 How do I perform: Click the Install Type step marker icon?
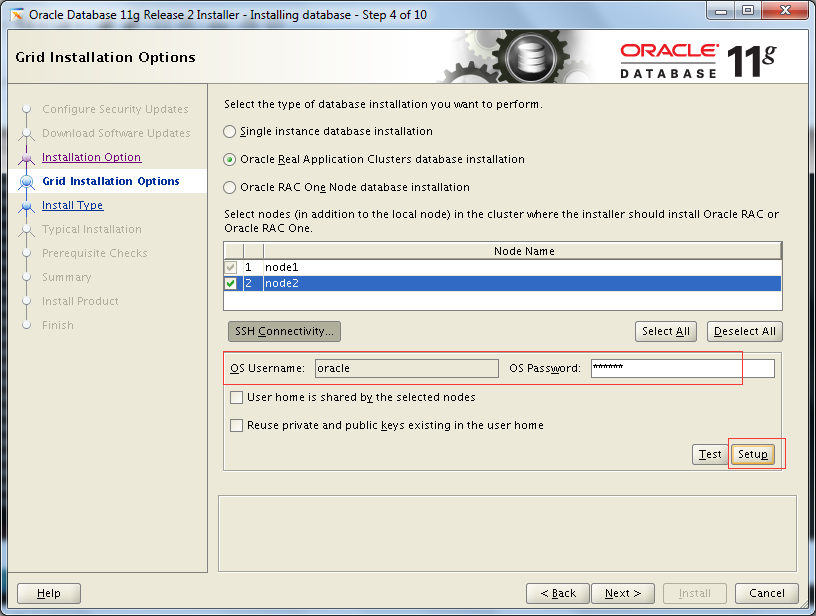click(x=27, y=206)
